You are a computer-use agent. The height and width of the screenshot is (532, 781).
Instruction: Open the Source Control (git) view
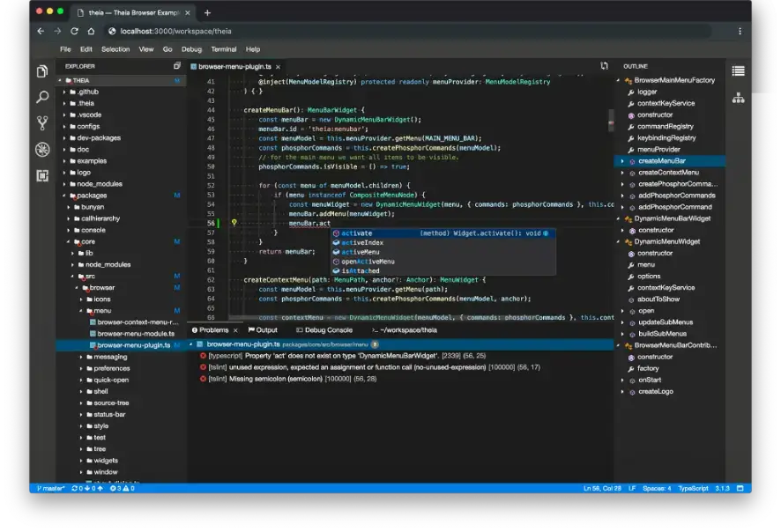[x=42, y=123]
